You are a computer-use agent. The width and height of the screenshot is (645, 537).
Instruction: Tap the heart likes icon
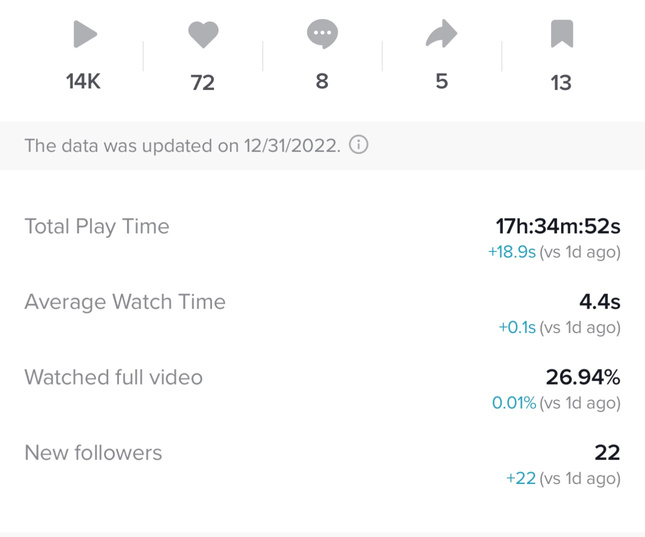203,36
